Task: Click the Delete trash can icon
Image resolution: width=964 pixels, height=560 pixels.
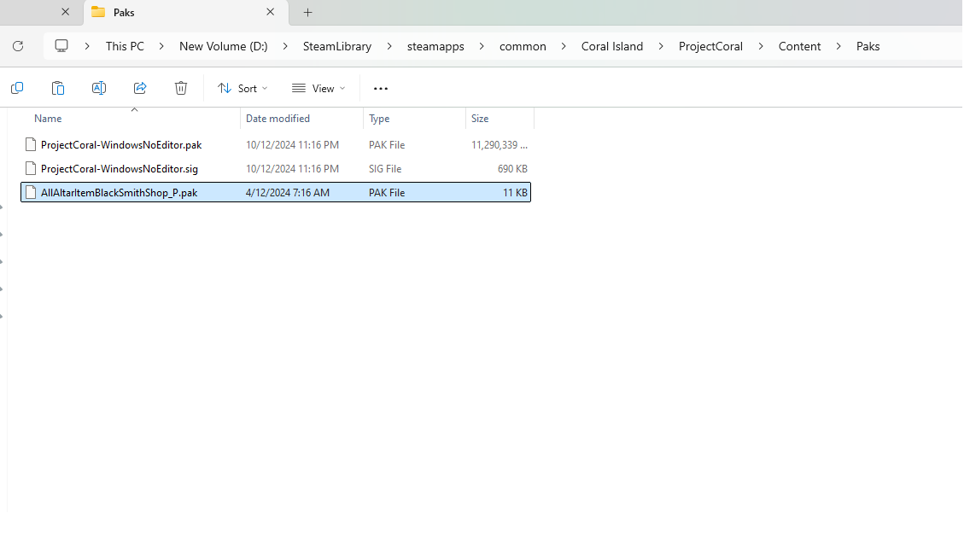Action: (181, 89)
